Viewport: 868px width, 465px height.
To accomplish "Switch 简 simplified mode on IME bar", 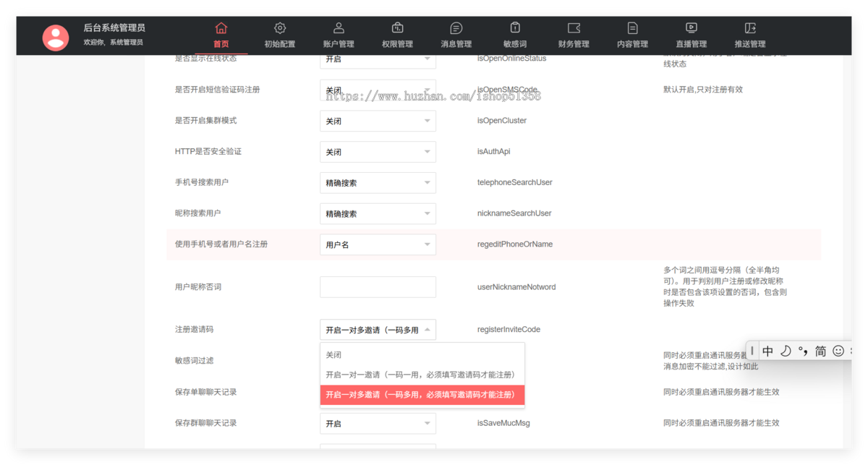I will (x=820, y=351).
